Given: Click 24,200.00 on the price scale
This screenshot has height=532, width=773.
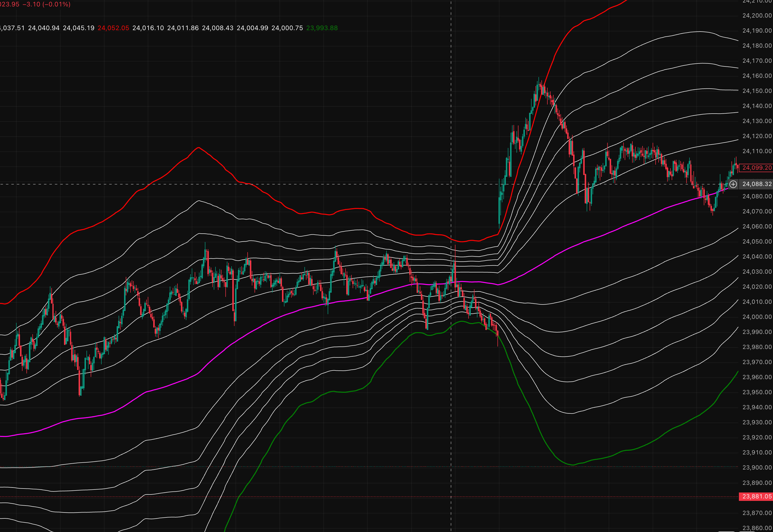Looking at the screenshot, I should (x=757, y=15).
